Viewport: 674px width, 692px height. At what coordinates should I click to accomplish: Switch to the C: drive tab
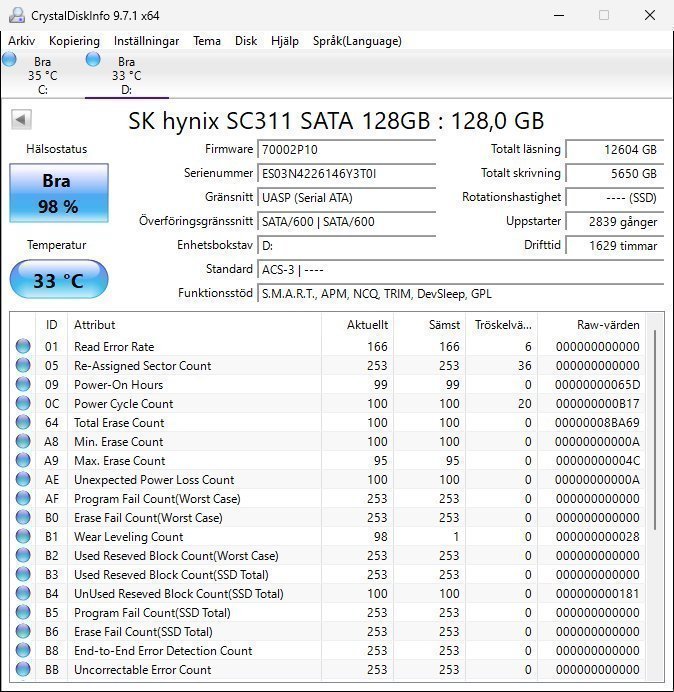click(x=42, y=75)
